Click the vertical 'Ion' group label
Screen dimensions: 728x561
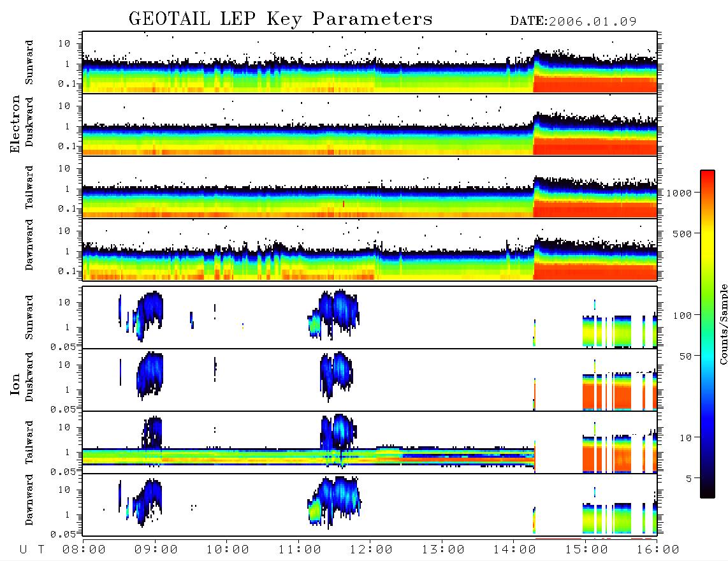click(x=15, y=384)
